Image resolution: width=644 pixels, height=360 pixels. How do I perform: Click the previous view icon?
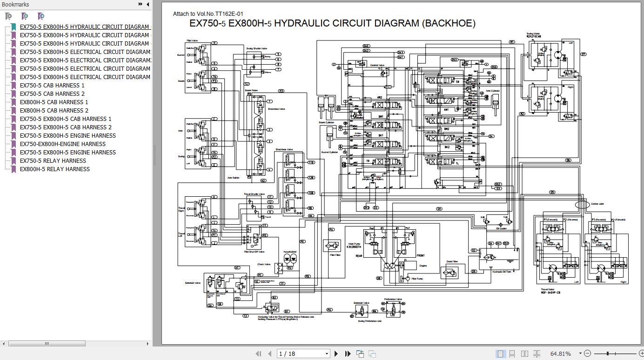pyautogui.click(x=360, y=354)
